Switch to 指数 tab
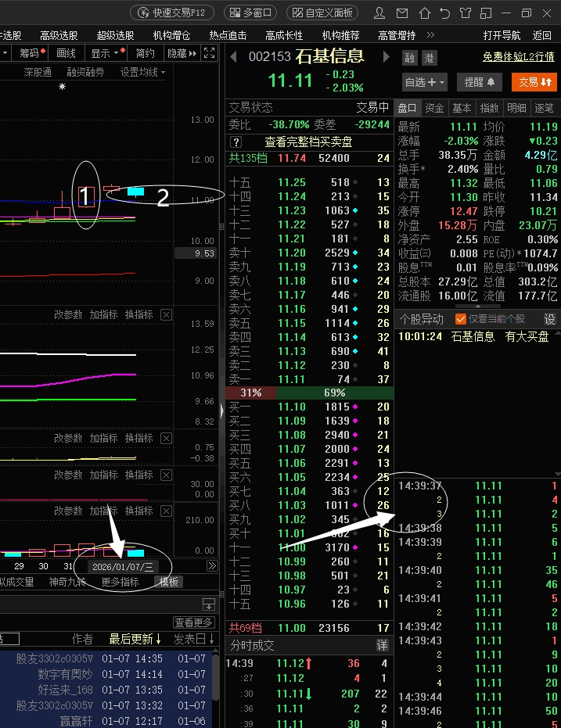561x728 pixels. 490,108
